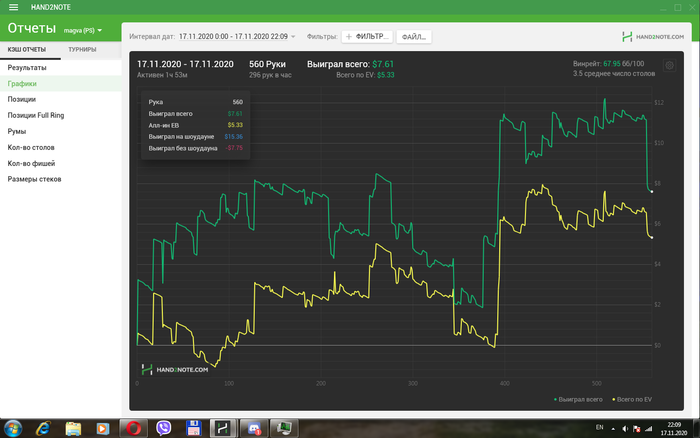Click the volume speaker tray icon
700x438 pixels.
(625, 429)
